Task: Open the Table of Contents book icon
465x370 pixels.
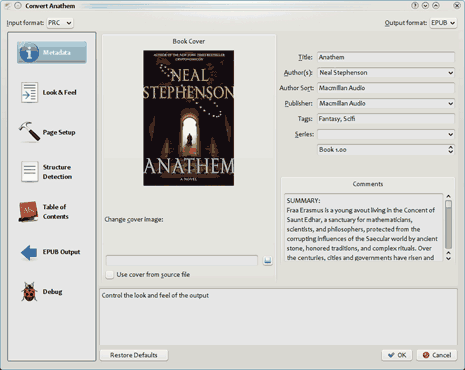Action: click(x=28, y=211)
